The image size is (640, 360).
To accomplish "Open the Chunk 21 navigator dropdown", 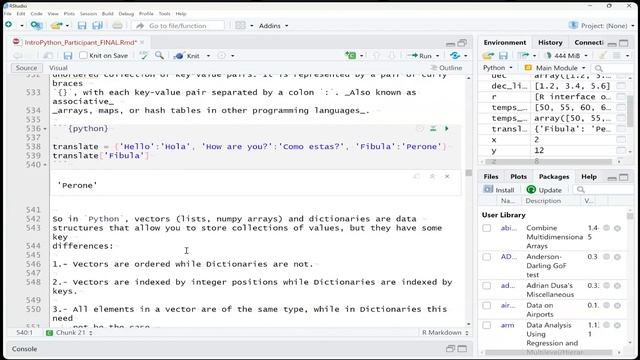I will tap(69, 333).
